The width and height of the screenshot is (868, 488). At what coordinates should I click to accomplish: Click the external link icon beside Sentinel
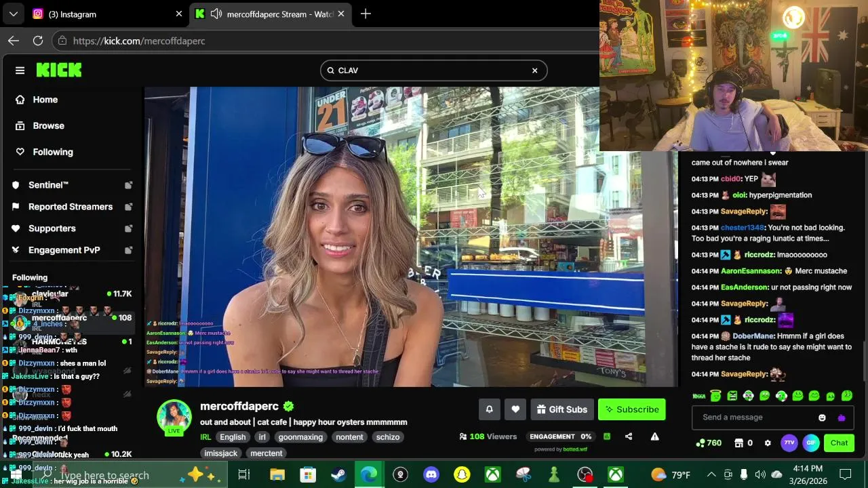coord(128,185)
